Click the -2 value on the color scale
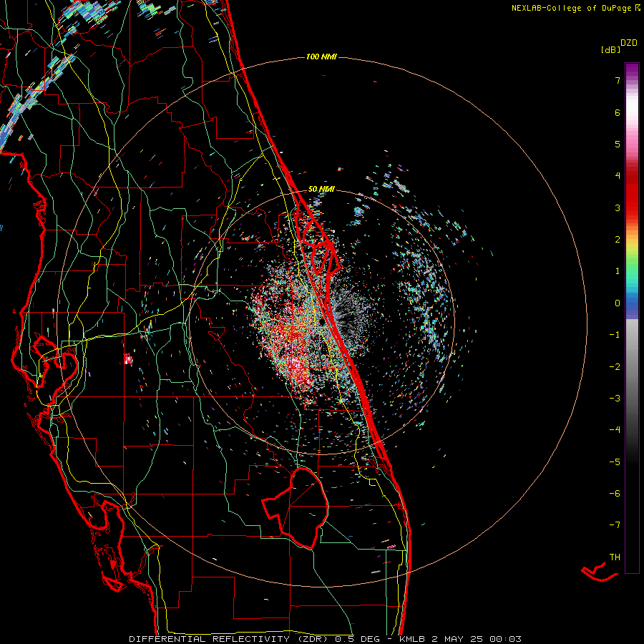Viewport: 644px width, 644px height. (x=615, y=367)
